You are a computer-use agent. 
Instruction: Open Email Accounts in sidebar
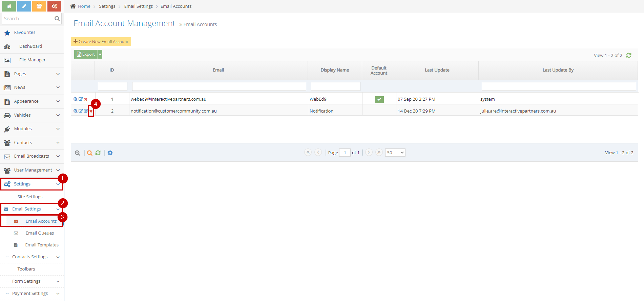[x=41, y=221]
